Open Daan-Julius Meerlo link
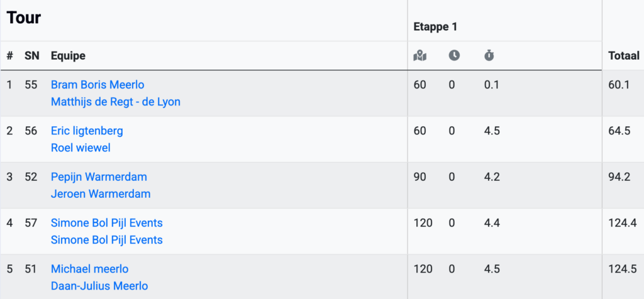The height and width of the screenshot is (299, 644). [99, 286]
